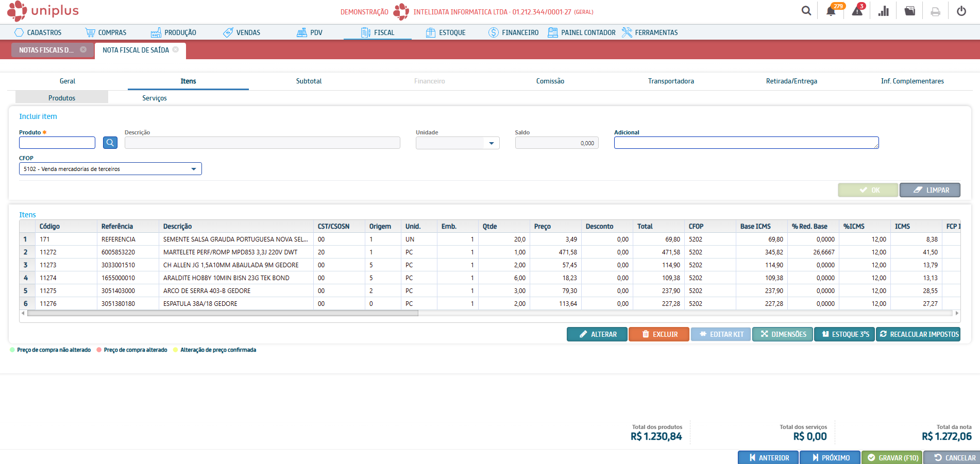Click the ESTOQUE 3ºS button

point(844,334)
